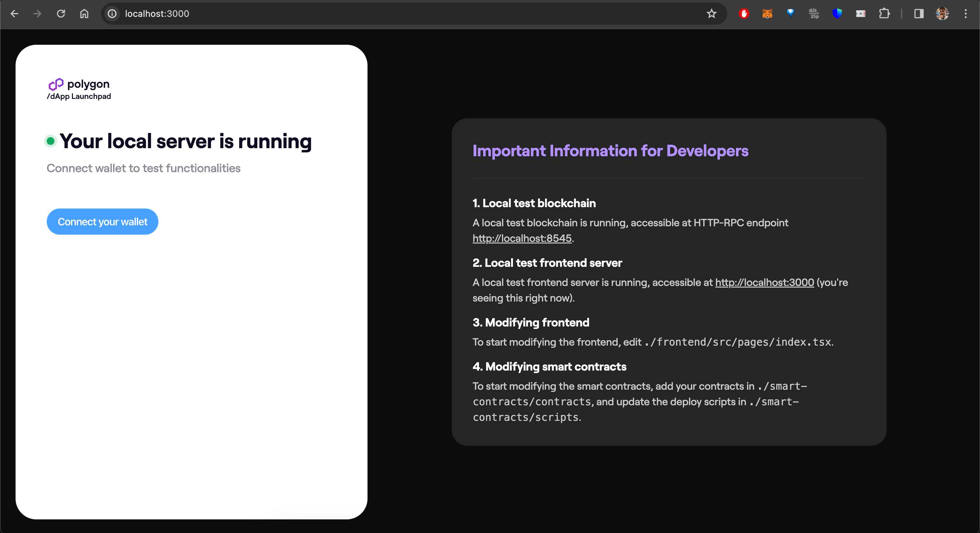Image resolution: width=980 pixels, height=533 pixels.
Task: Click the Connect your wallet button
Action: point(102,221)
